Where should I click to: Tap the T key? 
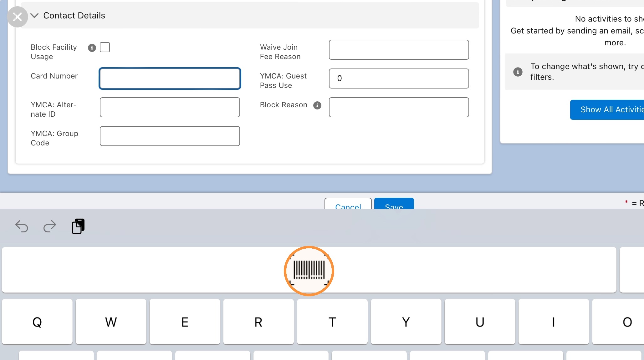coord(332,322)
